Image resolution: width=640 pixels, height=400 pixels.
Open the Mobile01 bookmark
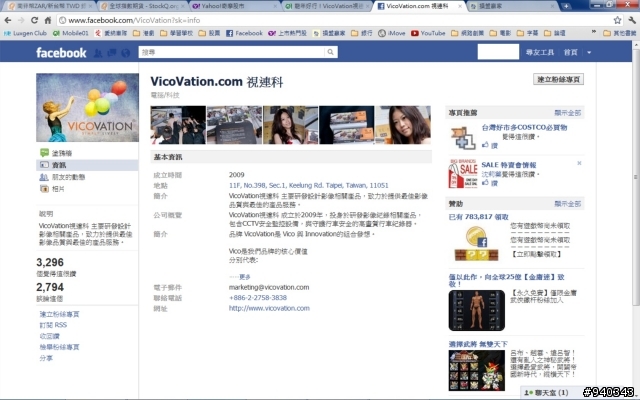[x=71, y=33]
